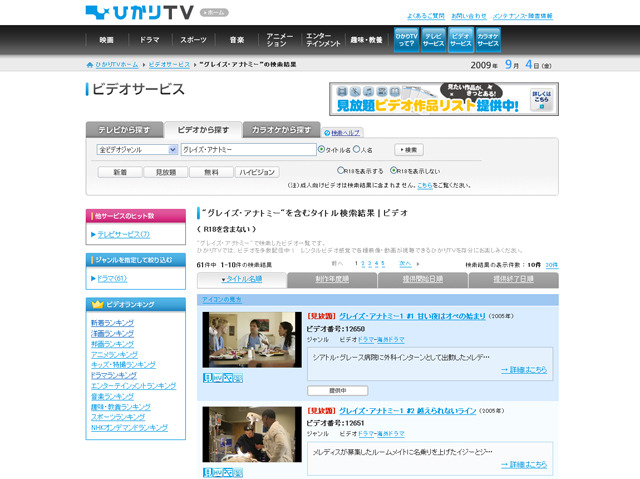Image resolution: width=640 pixels, height=479 pixels.
Task: Click the crown icon in ビデオランキング header
Action: [x=98, y=304]
